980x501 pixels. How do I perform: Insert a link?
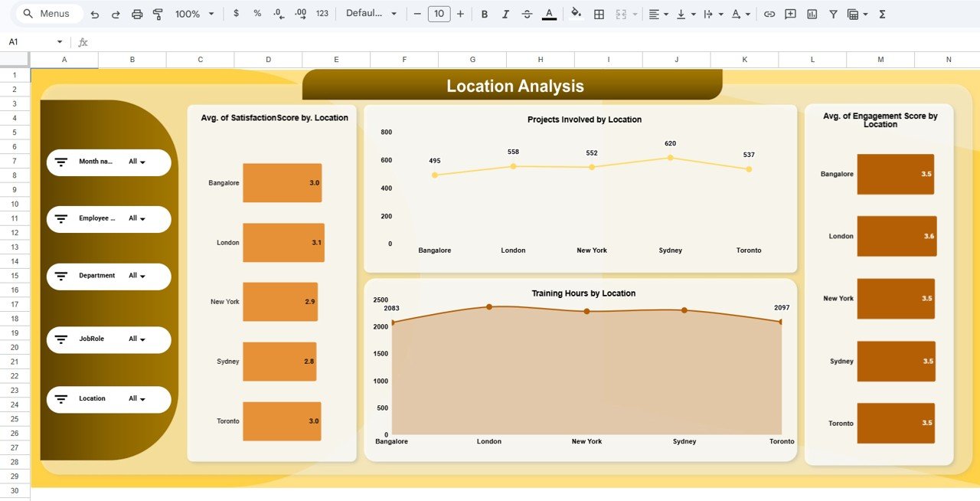point(769,14)
